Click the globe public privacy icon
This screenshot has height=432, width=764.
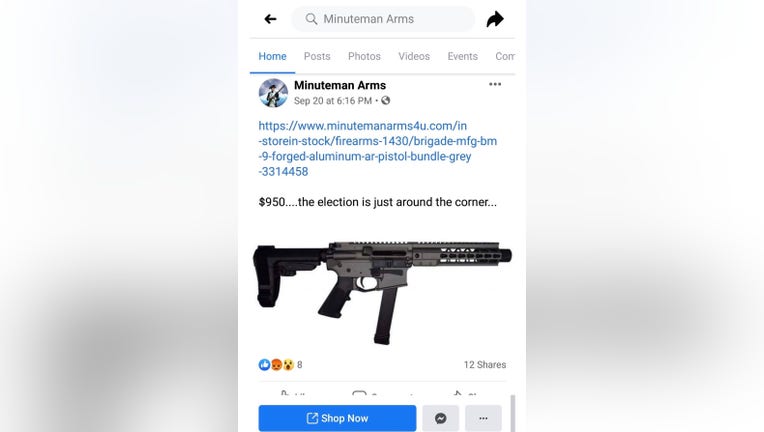(x=385, y=100)
